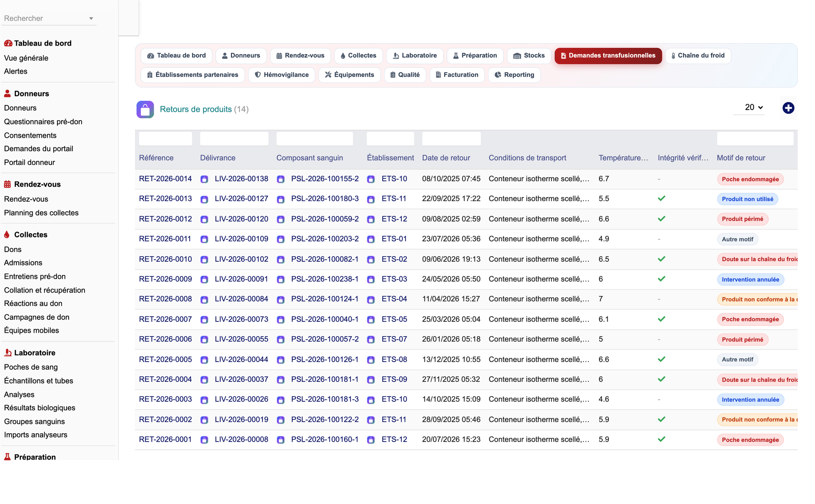Click delivery icon beside LIV-2026-00037

[x=204, y=380]
